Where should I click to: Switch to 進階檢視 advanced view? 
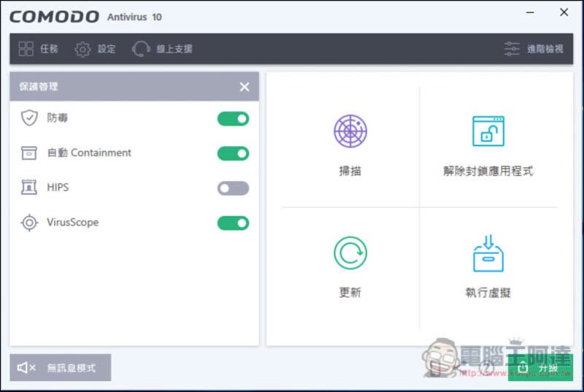click(534, 49)
